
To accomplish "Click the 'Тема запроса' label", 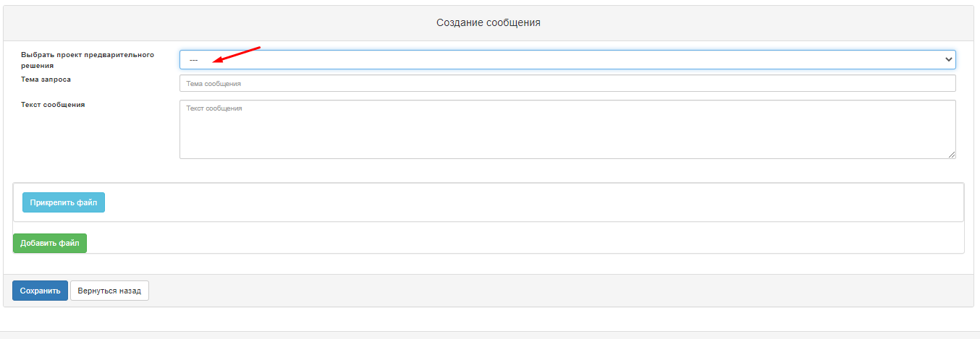I will click(x=46, y=80).
